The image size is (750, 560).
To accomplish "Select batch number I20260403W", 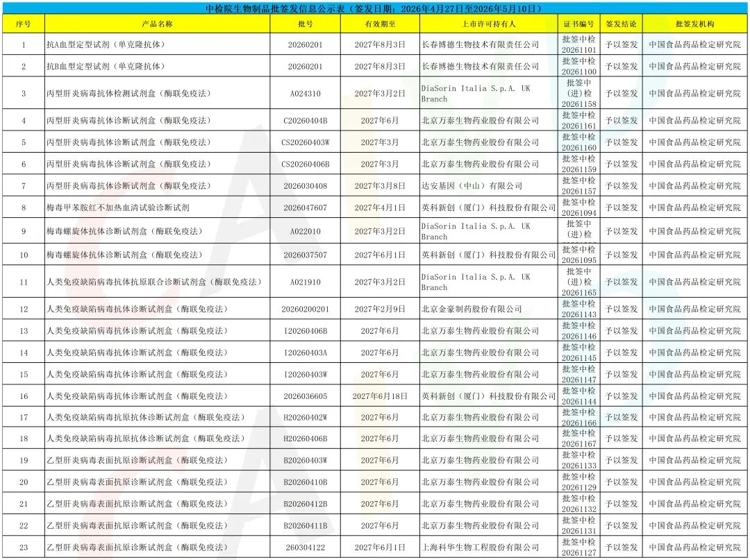I will point(305,375).
